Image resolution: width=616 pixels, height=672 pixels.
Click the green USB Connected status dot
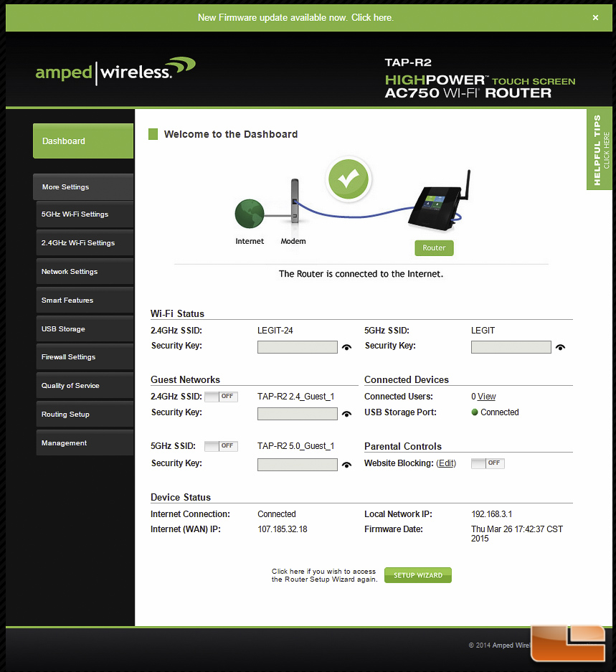[x=475, y=412]
